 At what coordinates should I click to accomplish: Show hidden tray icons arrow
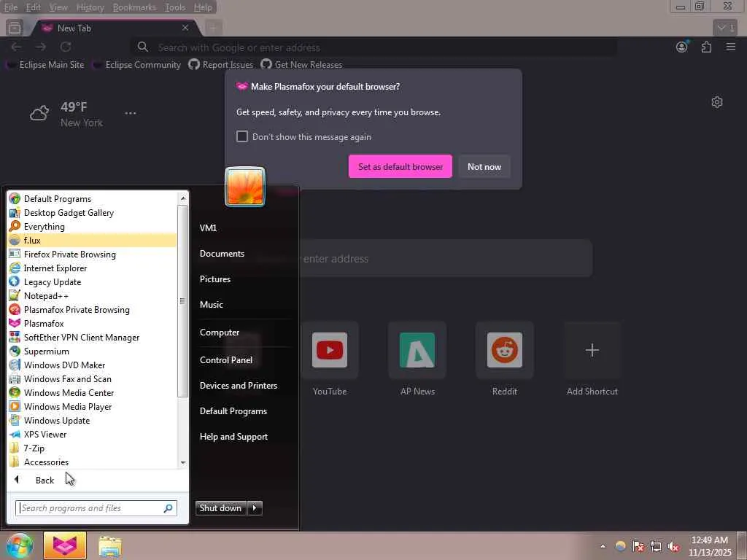(x=603, y=546)
